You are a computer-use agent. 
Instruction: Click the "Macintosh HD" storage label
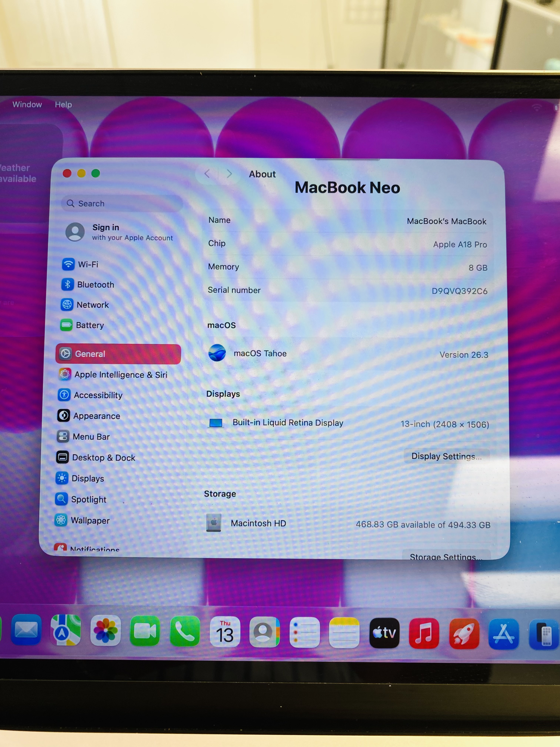(259, 523)
